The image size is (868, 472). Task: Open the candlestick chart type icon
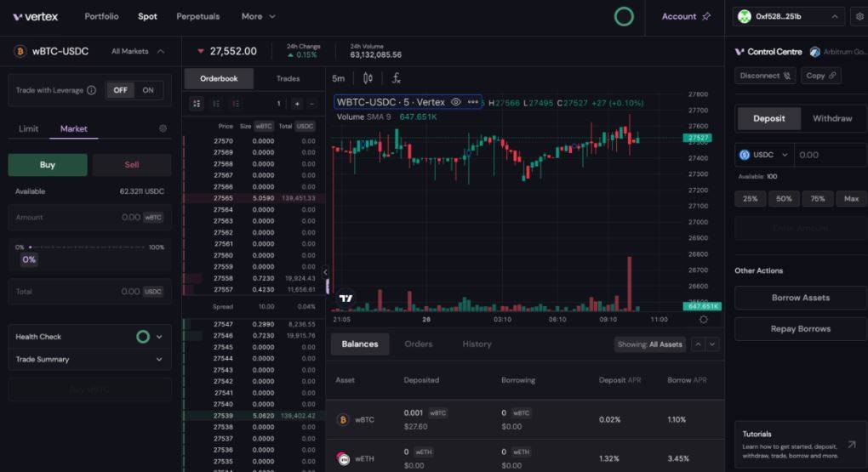point(368,78)
